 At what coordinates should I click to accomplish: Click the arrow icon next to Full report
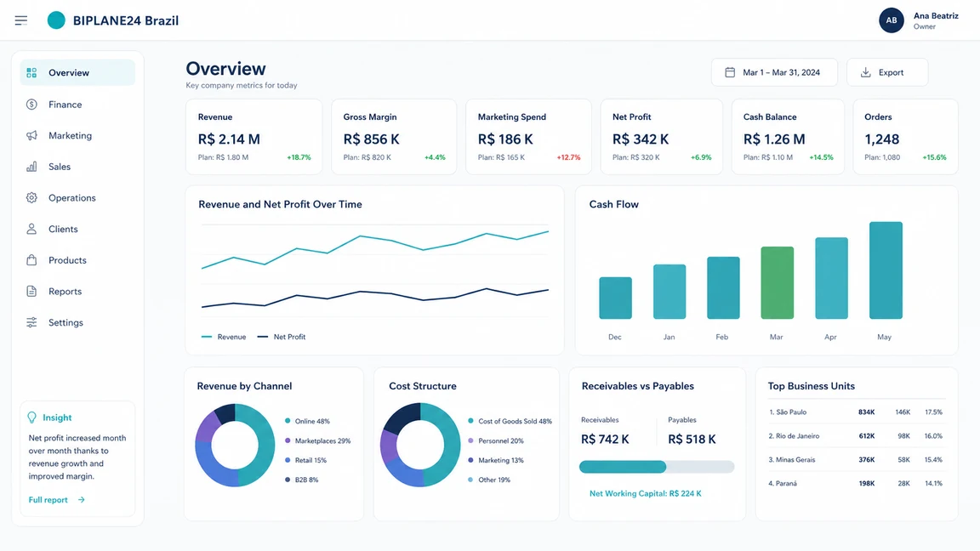click(x=82, y=500)
